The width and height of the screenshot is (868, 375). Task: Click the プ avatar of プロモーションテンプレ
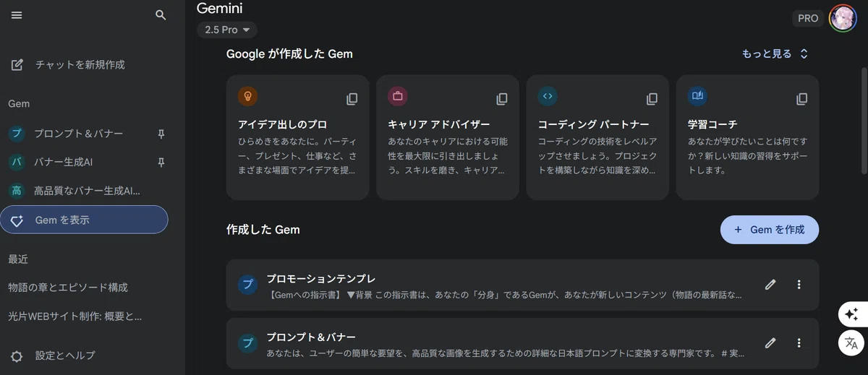coord(247,285)
